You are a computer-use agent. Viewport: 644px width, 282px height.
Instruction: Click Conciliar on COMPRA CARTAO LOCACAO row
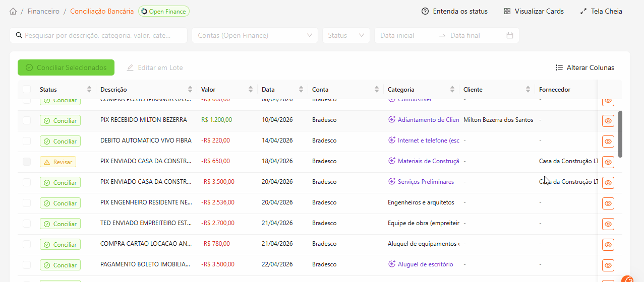[x=61, y=245]
